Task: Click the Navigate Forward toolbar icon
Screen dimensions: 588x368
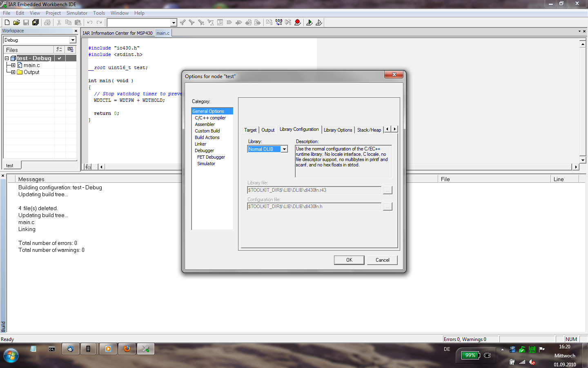Action: point(258,22)
